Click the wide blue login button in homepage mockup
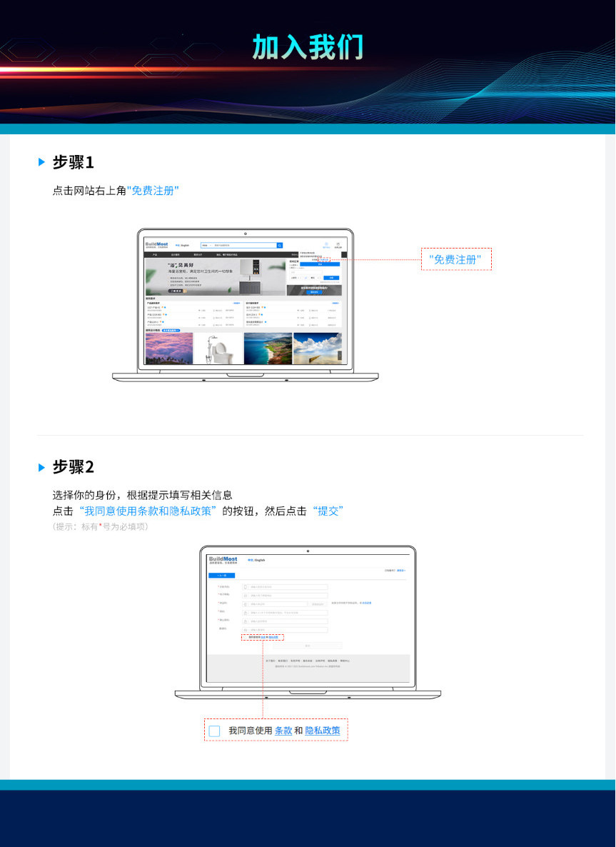This screenshot has width=616, height=847. (x=320, y=264)
